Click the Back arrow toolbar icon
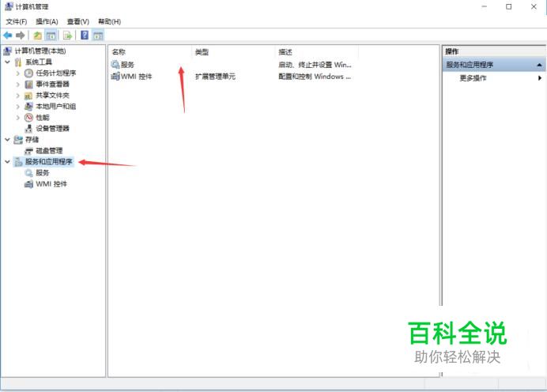Viewport: 547px width, 392px height. tap(8, 36)
